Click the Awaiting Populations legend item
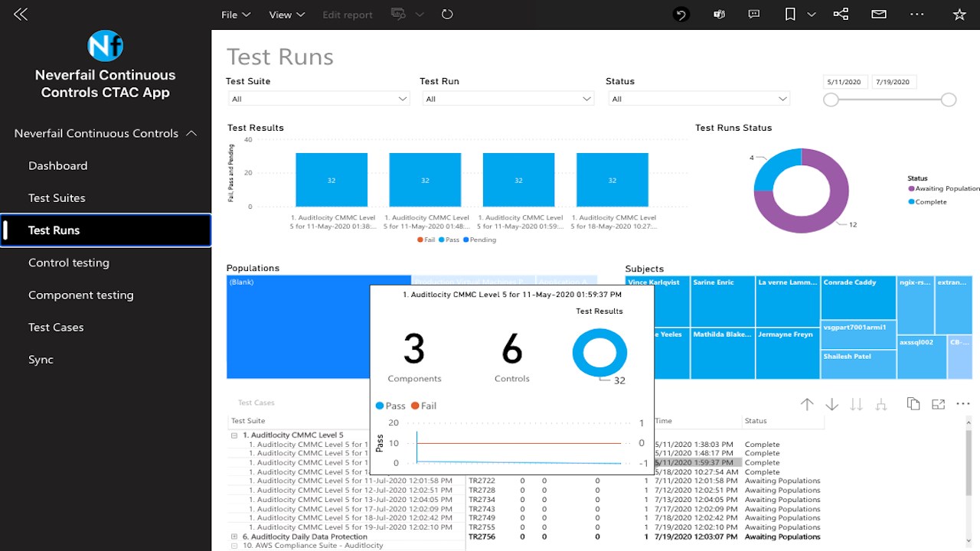 coord(945,188)
